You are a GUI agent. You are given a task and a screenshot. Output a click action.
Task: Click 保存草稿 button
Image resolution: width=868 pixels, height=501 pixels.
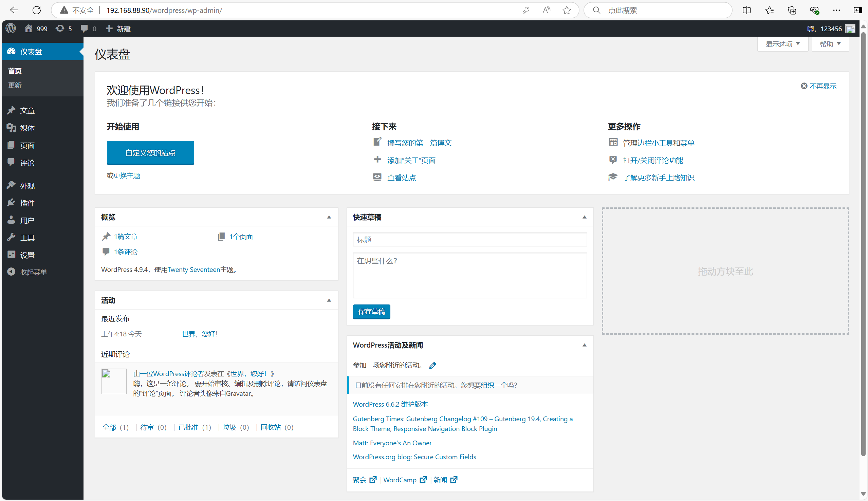click(372, 312)
